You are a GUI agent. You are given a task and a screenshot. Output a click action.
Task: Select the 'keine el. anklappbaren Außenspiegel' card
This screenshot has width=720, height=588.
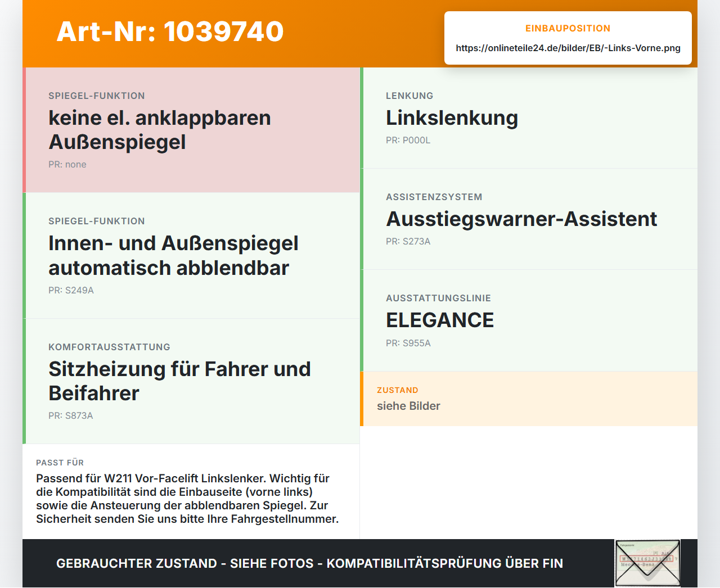pos(191,130)
